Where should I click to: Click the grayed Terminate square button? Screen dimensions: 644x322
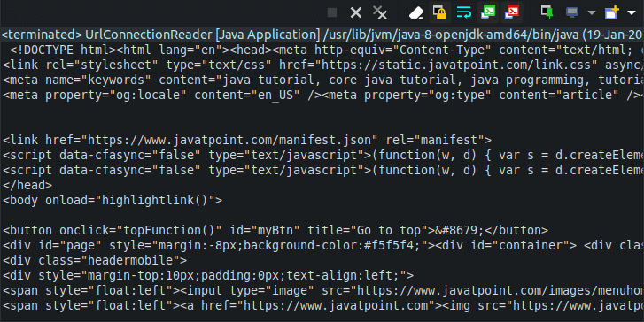click(x=332, y=12)
